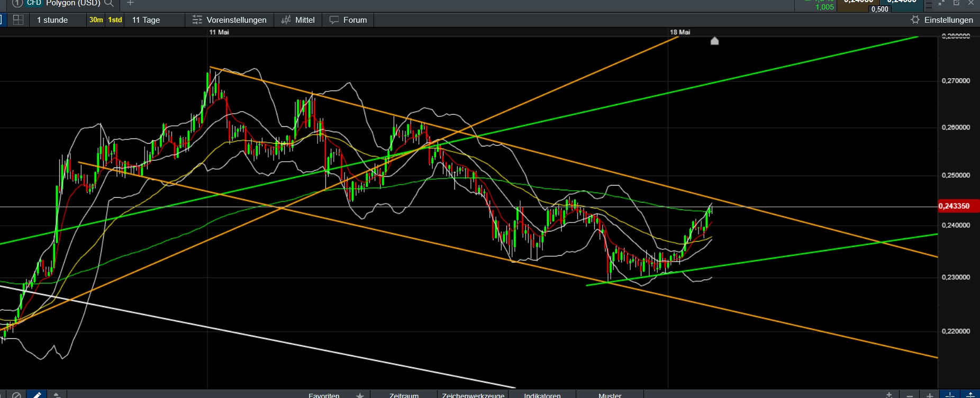Open the panel menu hamburger icon
The image size is (980, 398).
930,4
